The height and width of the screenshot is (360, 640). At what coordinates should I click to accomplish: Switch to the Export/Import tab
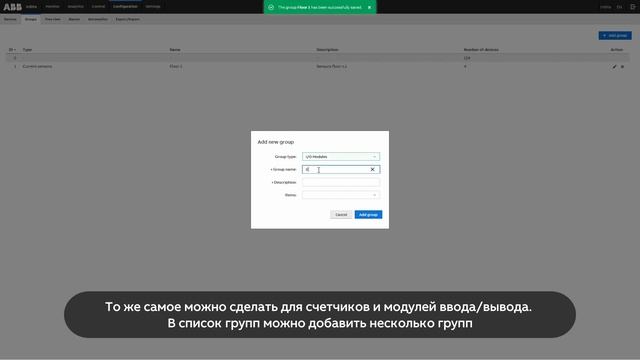(x=128, y=19)
